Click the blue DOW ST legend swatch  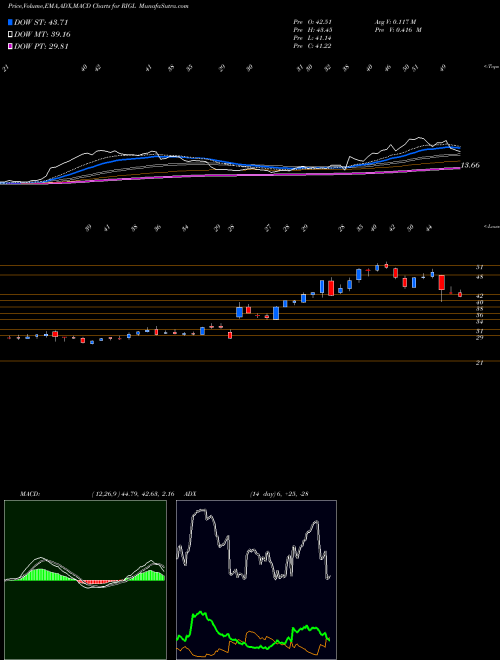[10, 22]
